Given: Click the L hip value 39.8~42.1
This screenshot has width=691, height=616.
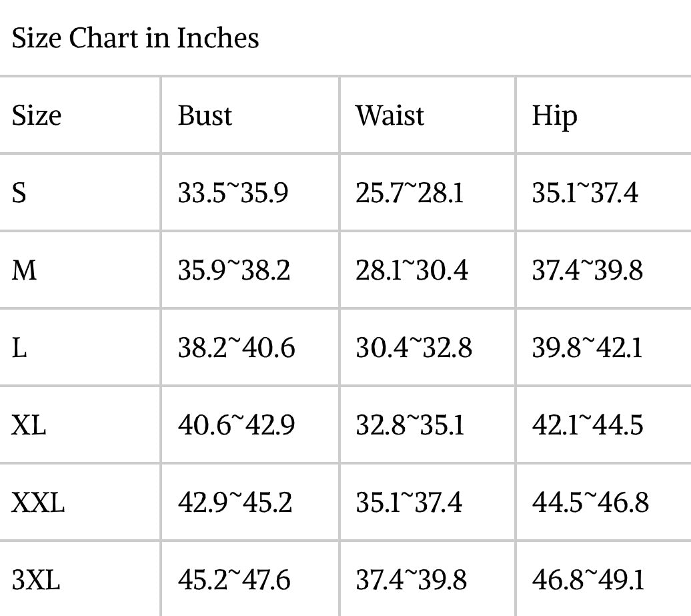Looking at the screenshot, I should pos(587,348).
